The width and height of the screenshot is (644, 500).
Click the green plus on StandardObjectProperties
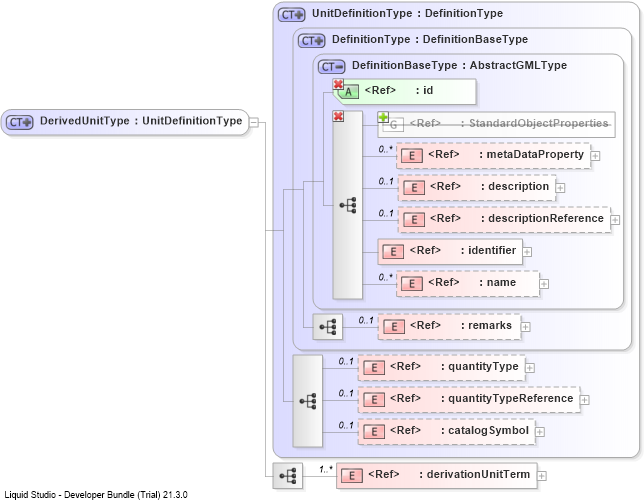point(383,117)
